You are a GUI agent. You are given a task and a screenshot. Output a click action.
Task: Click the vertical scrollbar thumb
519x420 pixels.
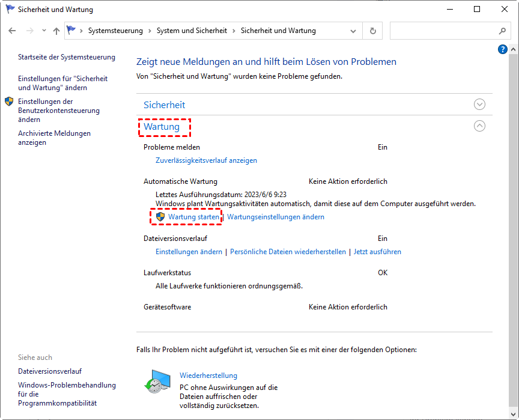[513, 231]
